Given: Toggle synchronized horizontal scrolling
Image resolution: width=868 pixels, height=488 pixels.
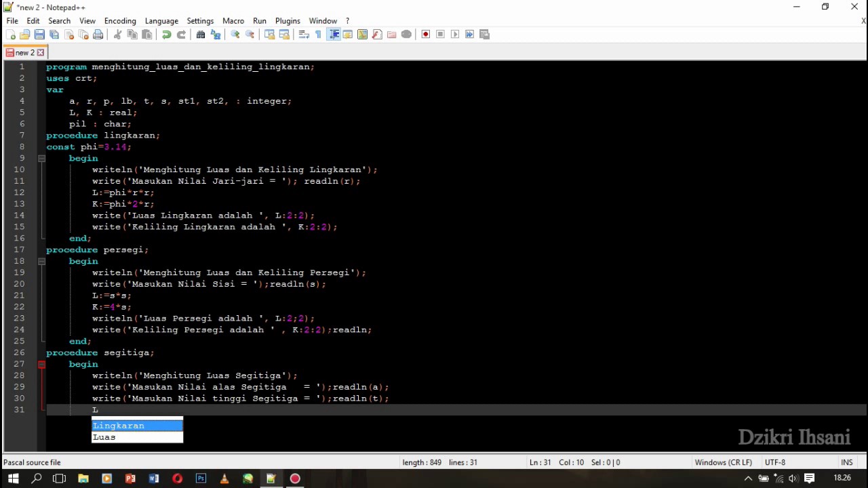Looking at the screenshot, I should point(284,35).
